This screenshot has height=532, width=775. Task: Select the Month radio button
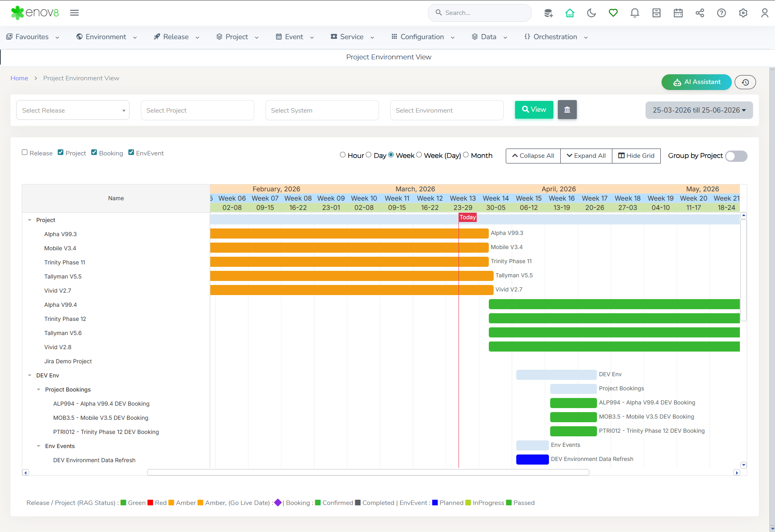(466, 155)
